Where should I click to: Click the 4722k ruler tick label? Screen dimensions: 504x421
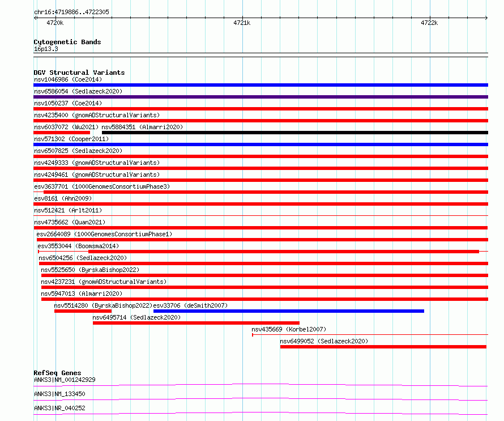(x=429, y=23)
